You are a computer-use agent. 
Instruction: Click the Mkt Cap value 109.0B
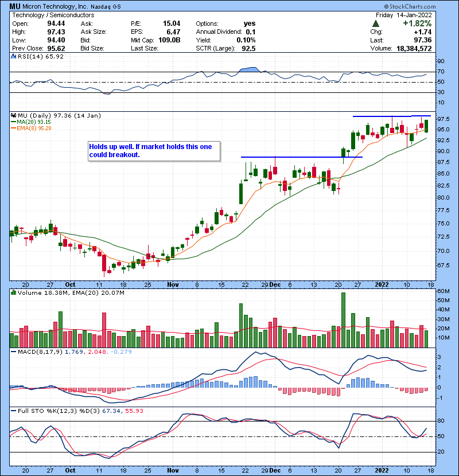click(169, 40)
